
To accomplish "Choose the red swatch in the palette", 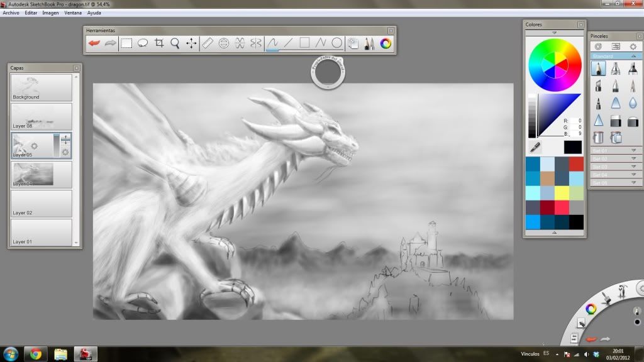I will pyautogui.click(x=576, y=164).
